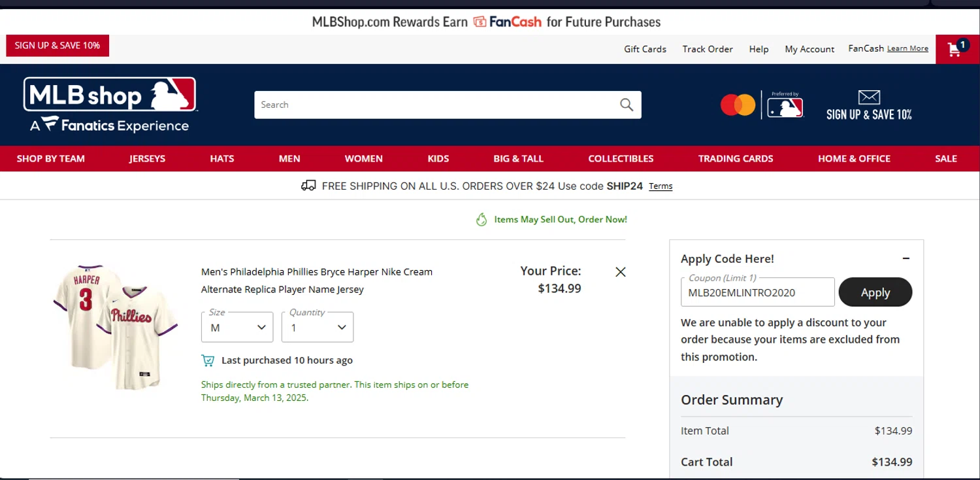Open the Size dropdown
Viewport: 980px width, 480px height.
click(237, 327)
